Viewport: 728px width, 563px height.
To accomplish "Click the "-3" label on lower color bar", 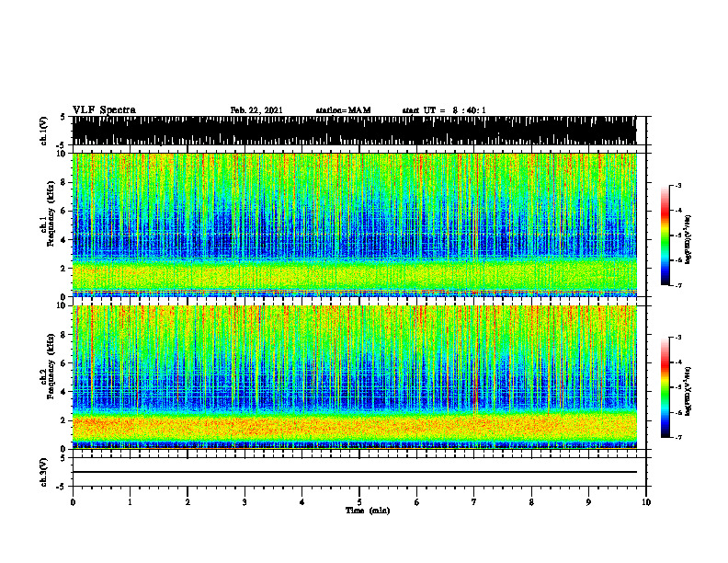I will click(x=678, y=338).
